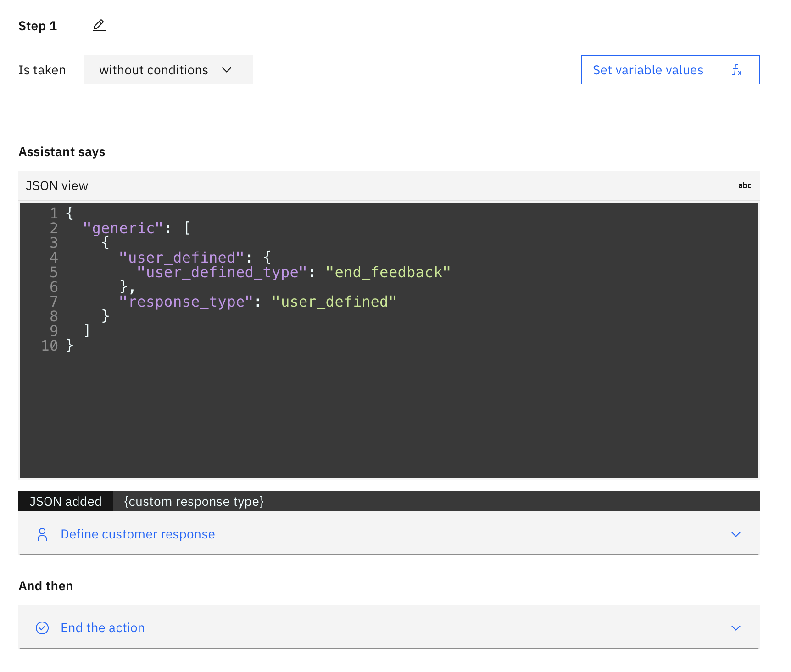This screenshot has width=791, height=672.
Task: Select the Define customer response link text
Action: click(138, 534)
